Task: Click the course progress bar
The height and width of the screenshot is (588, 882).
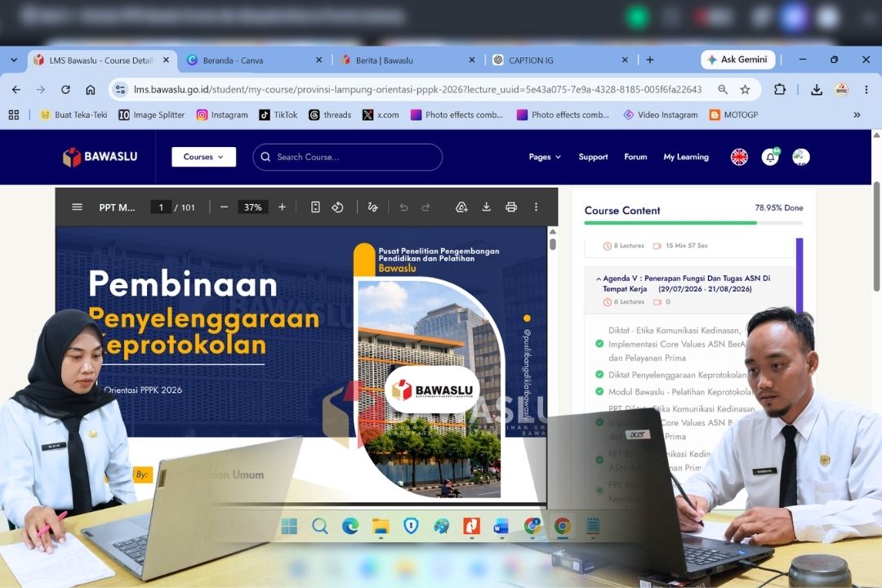Action: [x=693, y=223]
